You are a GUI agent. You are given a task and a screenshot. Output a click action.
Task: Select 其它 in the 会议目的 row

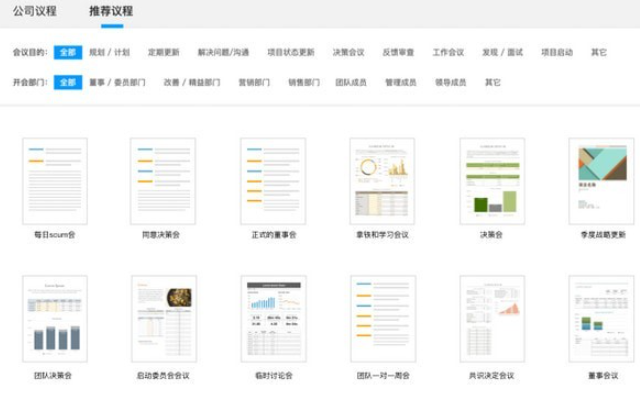pos(599,52)
